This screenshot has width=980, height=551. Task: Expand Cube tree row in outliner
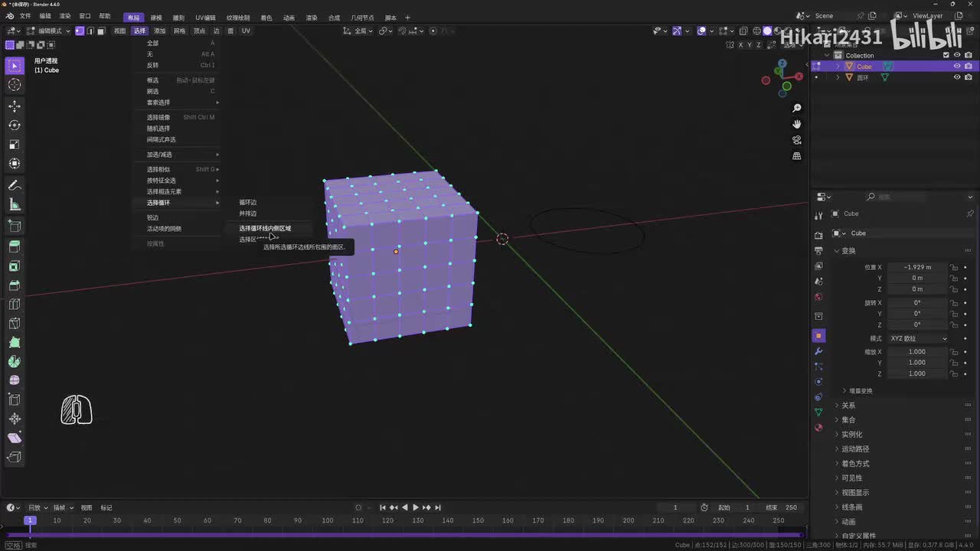[x=838, y=67]
